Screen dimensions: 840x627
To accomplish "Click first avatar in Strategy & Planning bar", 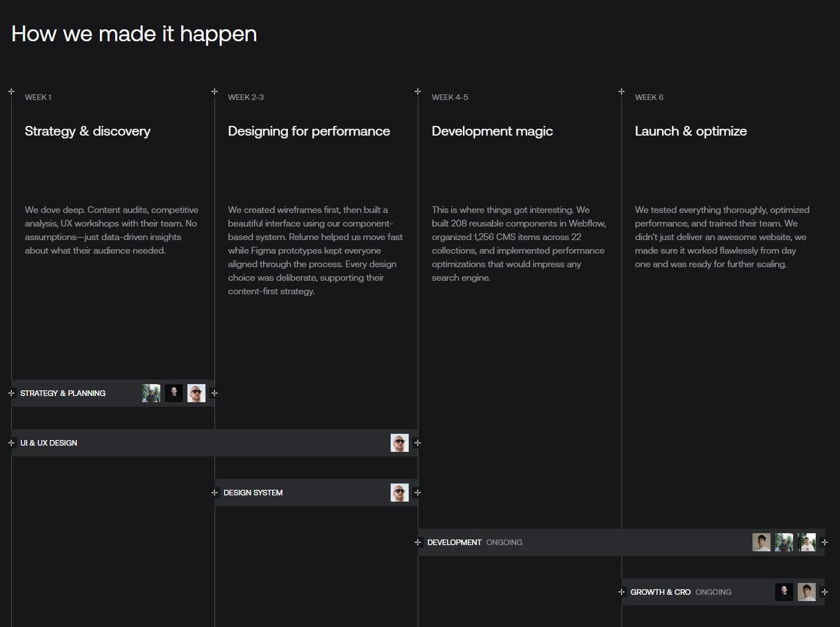I will coord(151,393).
